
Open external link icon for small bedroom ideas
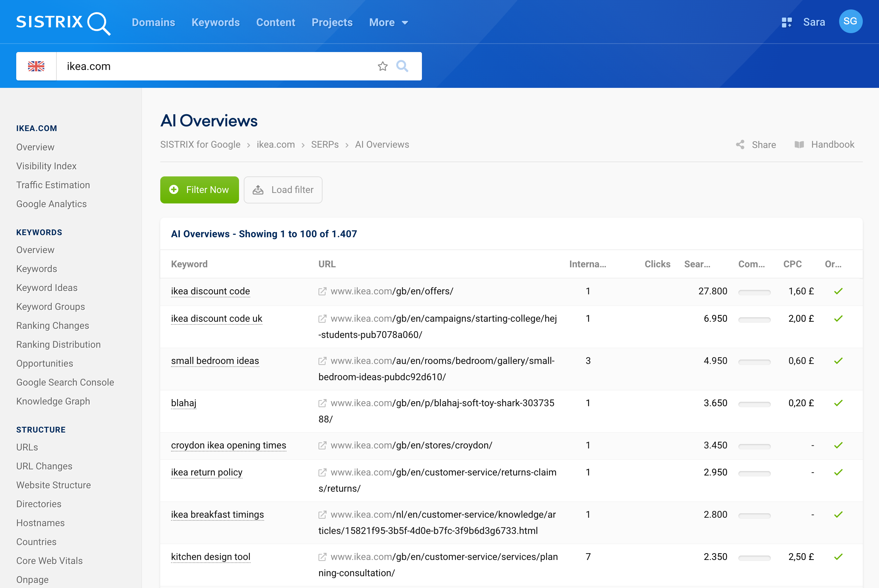coord(322,361)
